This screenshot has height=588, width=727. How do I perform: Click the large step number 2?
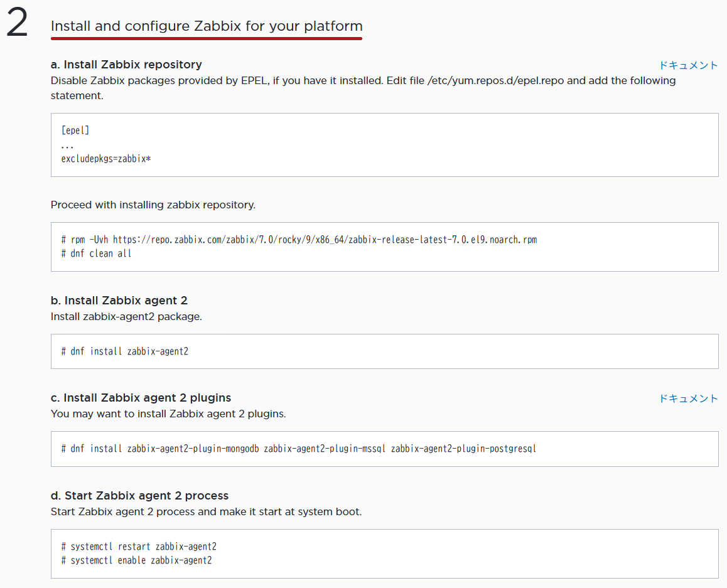coord(17,23)
